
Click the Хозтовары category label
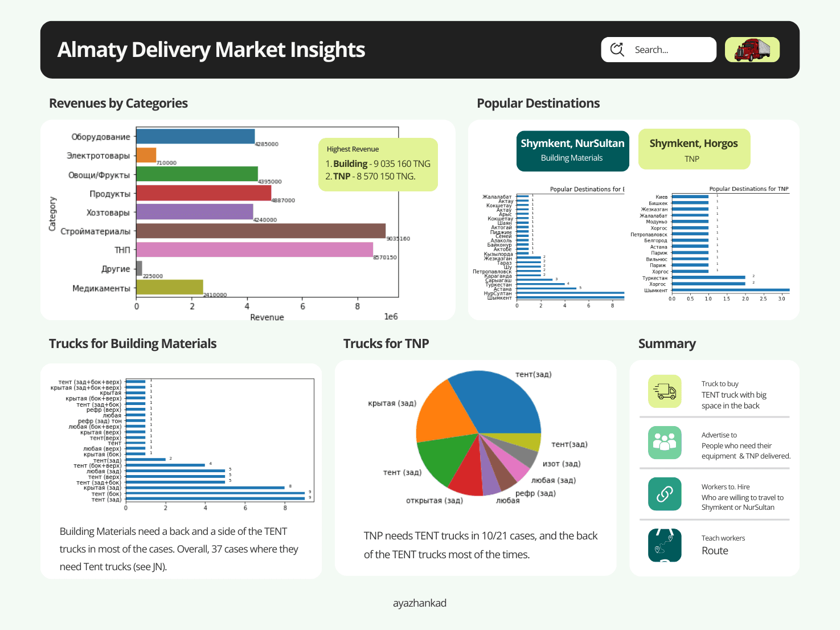[108, 212]
